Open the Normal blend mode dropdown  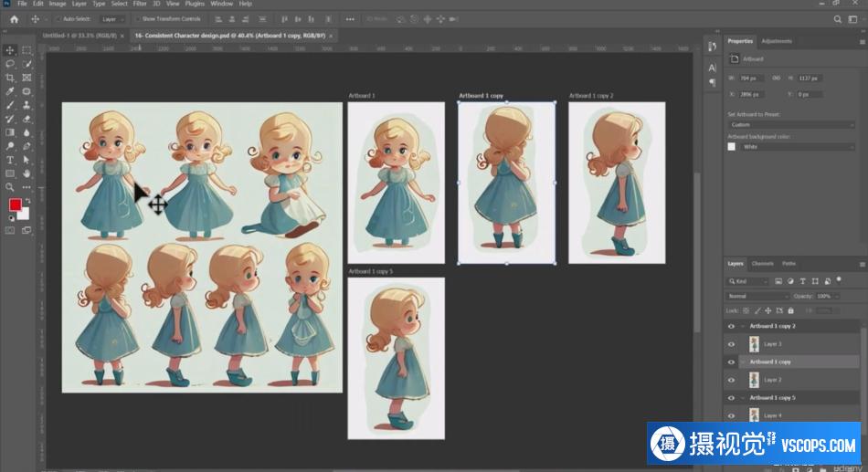[x=757, y=296]
